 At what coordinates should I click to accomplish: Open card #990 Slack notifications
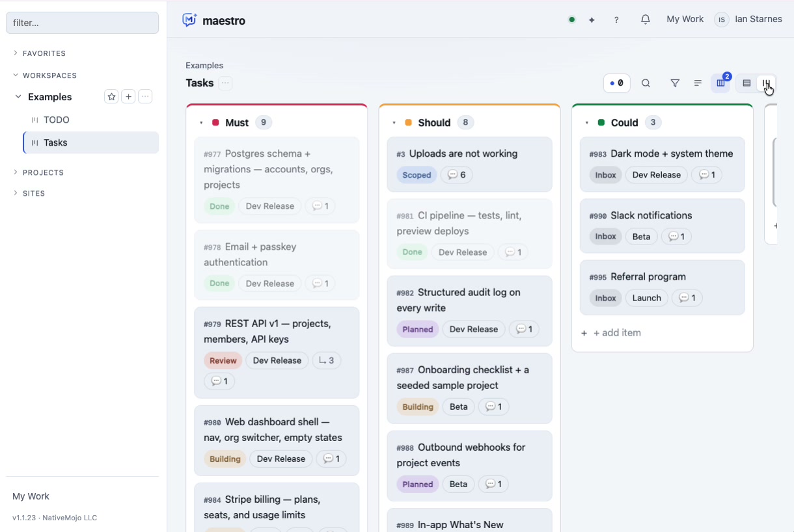coord(662,226)
